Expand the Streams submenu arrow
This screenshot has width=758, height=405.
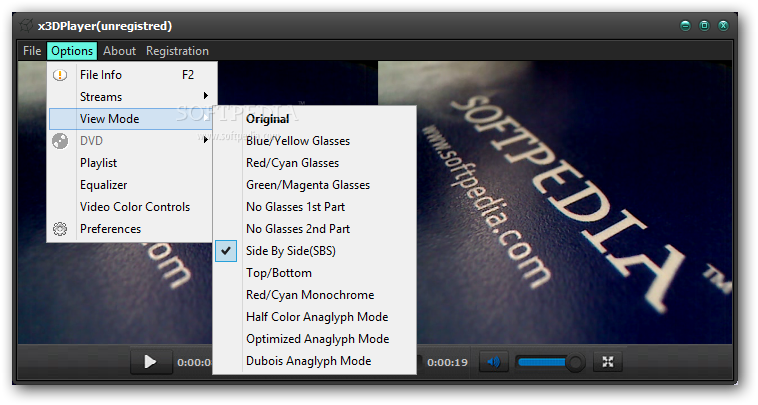point(205,96)
